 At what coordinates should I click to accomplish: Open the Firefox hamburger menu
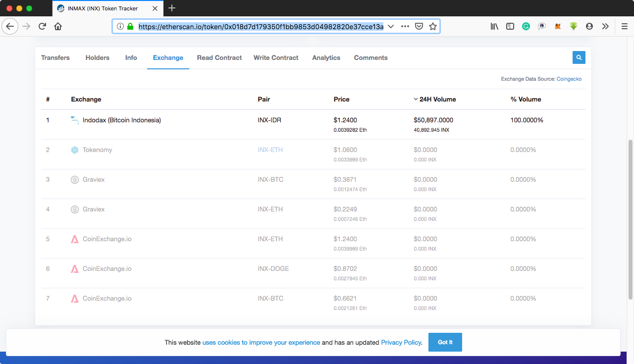click(x=624, y=26)
